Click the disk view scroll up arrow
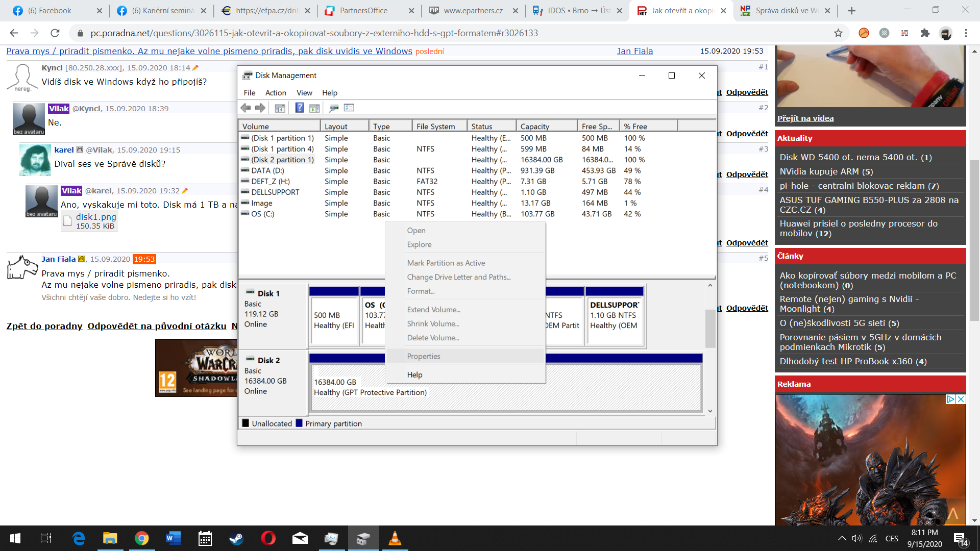 click(710, 286)
